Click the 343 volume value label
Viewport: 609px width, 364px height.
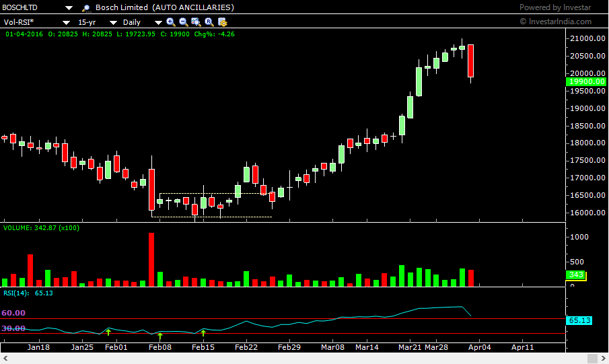tap(576, 275)
